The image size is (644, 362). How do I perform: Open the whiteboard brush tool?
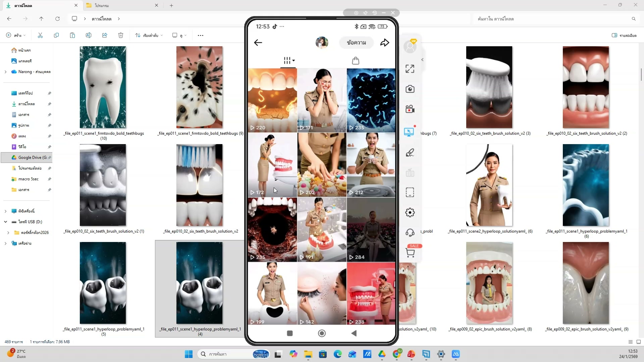point(410,153)
